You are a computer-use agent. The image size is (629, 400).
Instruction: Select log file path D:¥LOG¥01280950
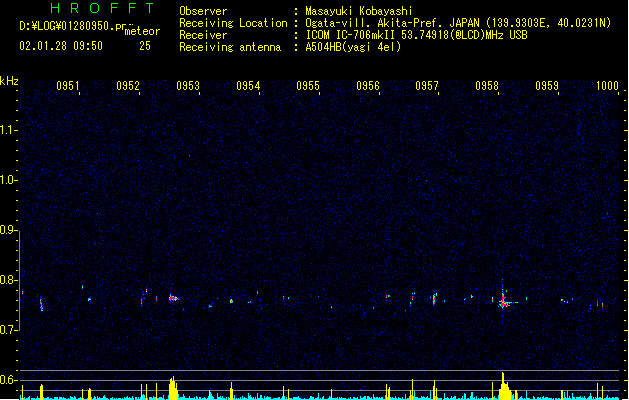tap(72, 26)
